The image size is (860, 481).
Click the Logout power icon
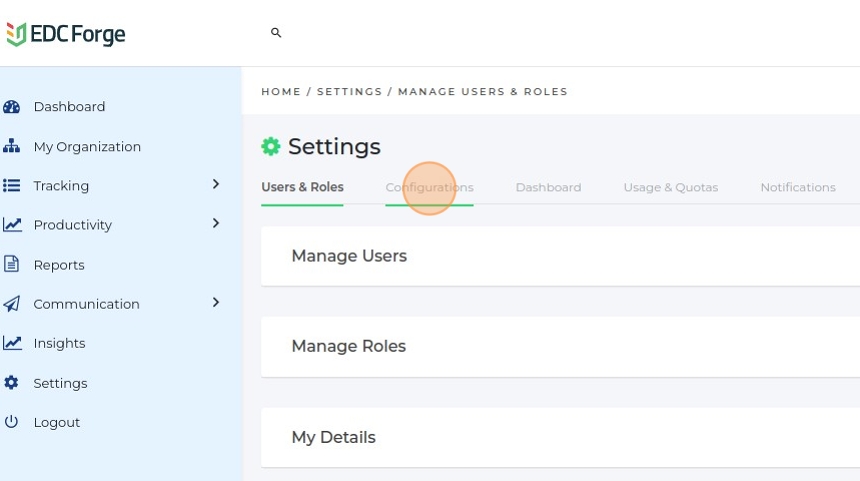(12, 422)
